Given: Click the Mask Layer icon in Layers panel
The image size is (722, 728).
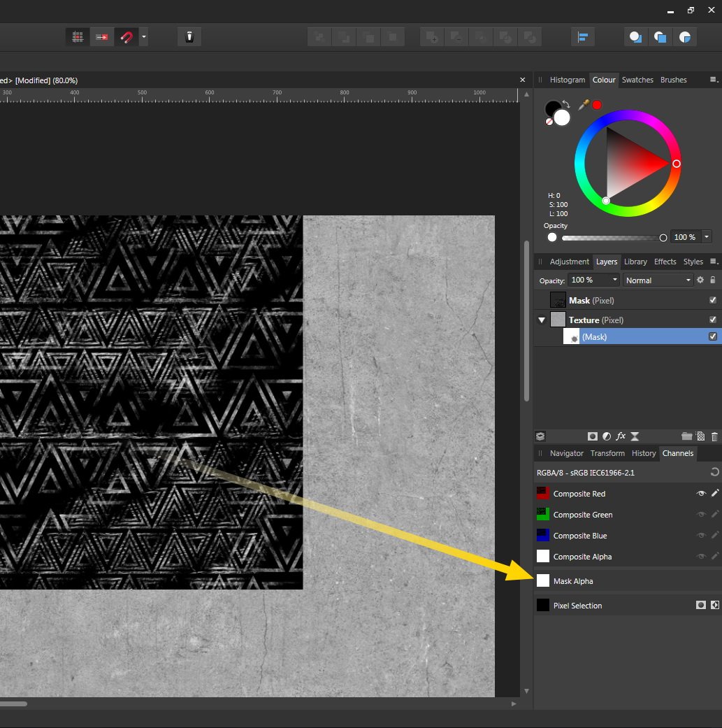Looking at the screenshot, I should pyautogui.click(x=593, y=436).
